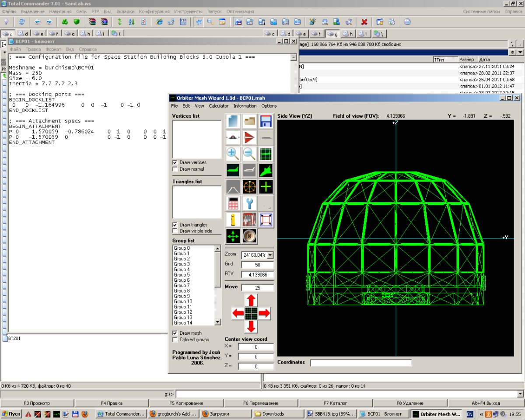Click the Group list scrollbar down arrow
Screen dimensions: 525x420
pos(217,322)
